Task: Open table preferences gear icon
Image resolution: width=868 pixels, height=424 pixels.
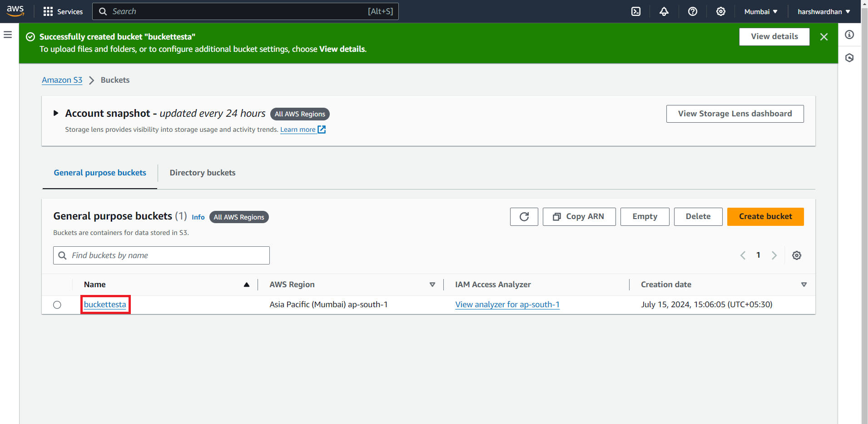Action: [x=797, y=255]
